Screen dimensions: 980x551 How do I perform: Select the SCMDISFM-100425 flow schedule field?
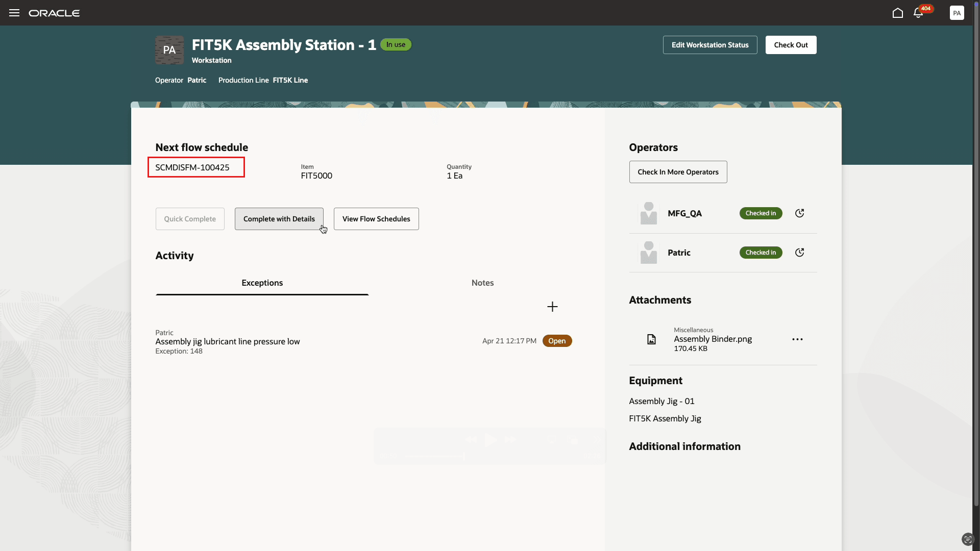196,167
